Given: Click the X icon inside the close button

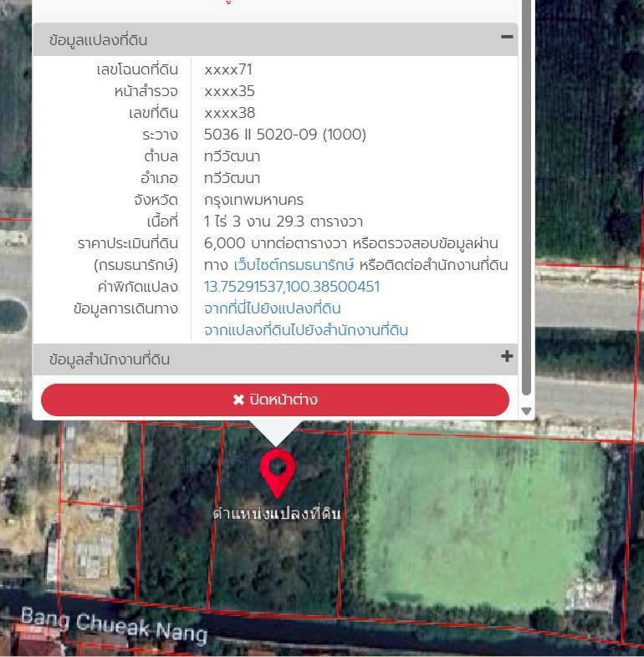Looking at the screenshot, I should 238,400.
